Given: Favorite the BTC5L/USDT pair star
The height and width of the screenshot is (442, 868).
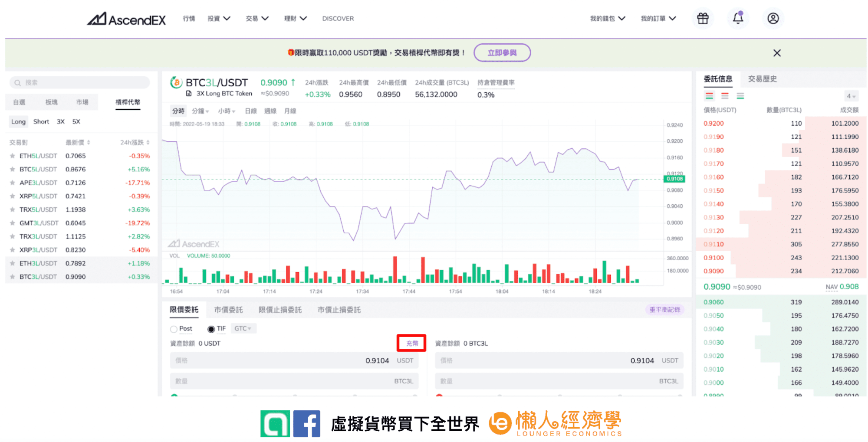Looking at the screenshot, I should point(13,169).
